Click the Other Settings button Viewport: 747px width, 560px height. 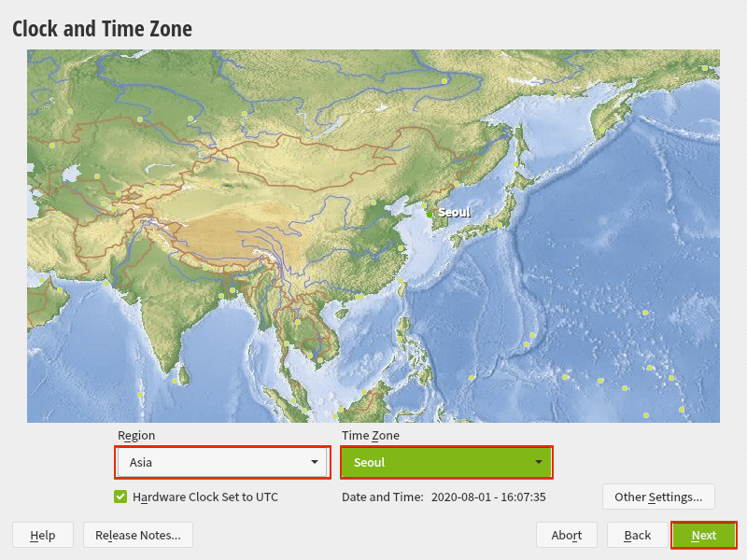tap(658, 497)
